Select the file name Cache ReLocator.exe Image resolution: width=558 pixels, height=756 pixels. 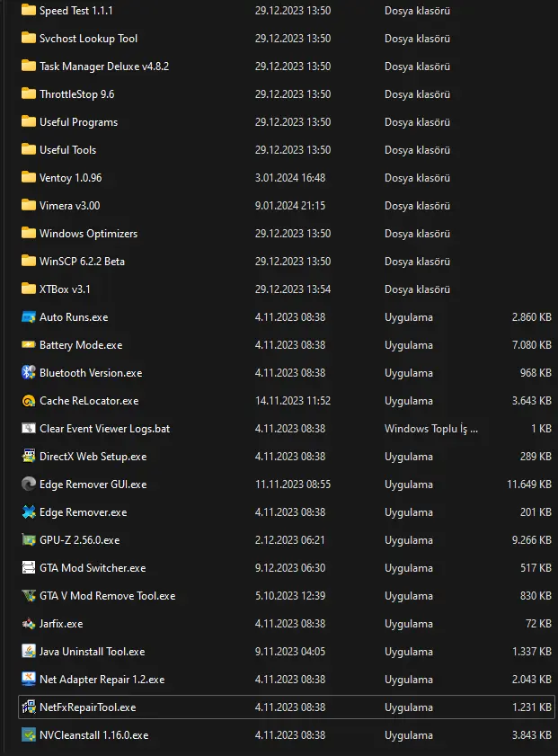(x=89, y=401)
